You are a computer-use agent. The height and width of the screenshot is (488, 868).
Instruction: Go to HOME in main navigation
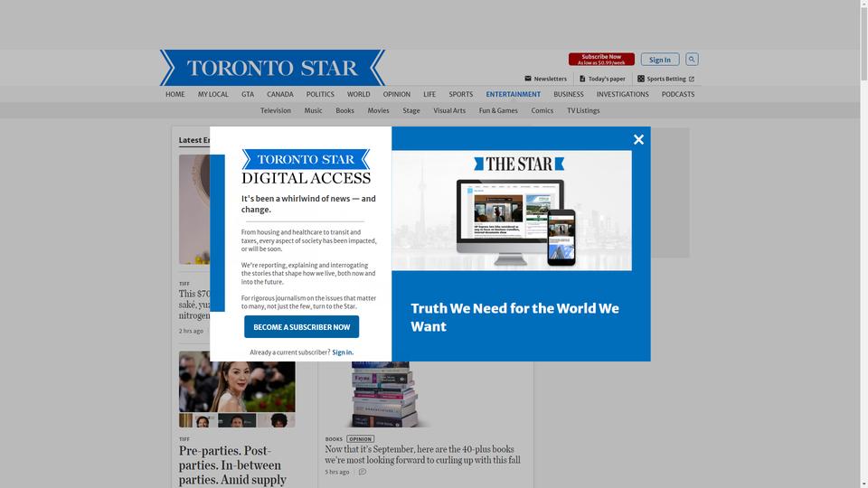(x=175, y=94)
